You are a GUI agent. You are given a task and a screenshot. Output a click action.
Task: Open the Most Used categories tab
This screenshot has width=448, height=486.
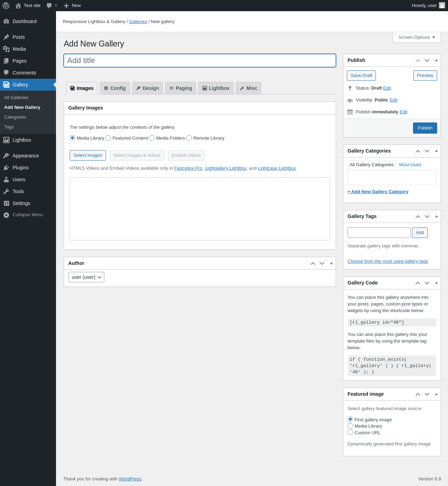(x=410, y=165)
